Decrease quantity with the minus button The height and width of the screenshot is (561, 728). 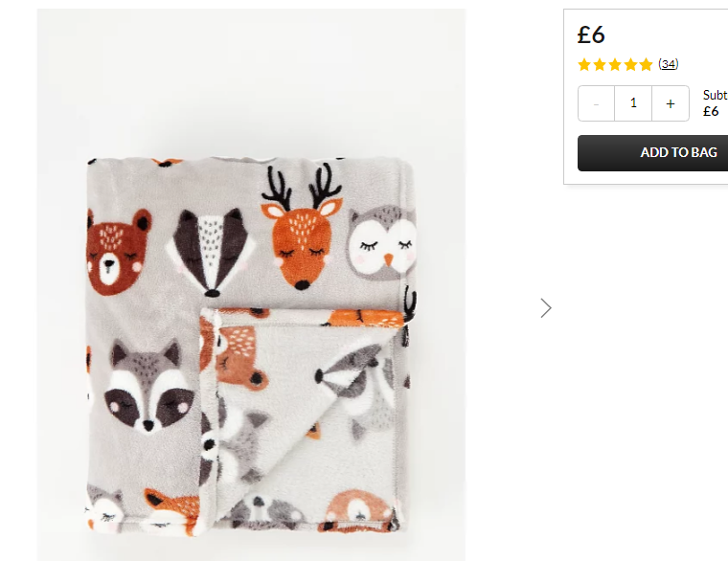coord(596,103)
